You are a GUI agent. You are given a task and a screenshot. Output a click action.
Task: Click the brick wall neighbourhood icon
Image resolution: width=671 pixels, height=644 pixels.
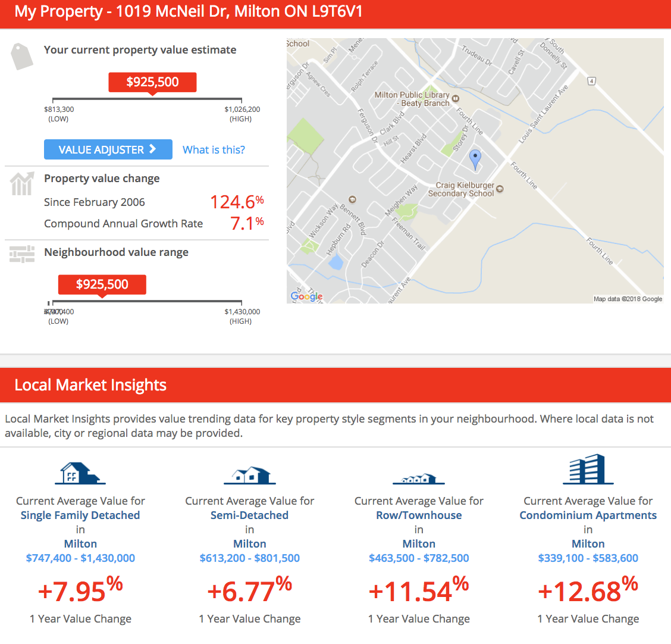point(22,254)
